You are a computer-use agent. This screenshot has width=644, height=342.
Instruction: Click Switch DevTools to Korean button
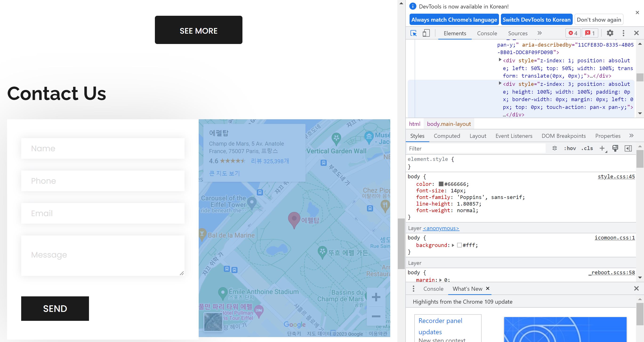(536, 20)
